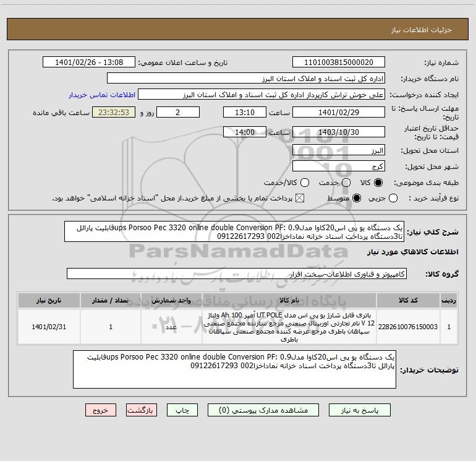
Task: Click the price validity date 1403/10/30
Action: 339,132
